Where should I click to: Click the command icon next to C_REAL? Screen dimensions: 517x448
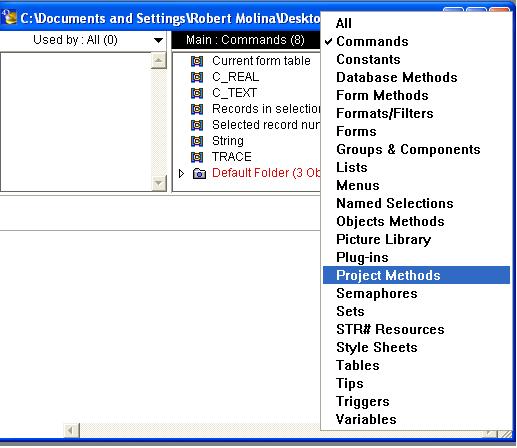pos(197,77)
